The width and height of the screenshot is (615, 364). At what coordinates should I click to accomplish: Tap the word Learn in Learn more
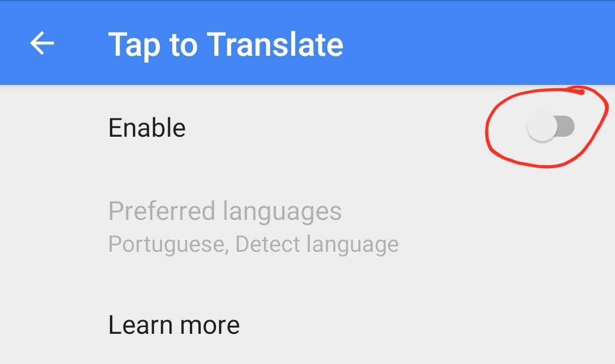(x=139, y=325)
